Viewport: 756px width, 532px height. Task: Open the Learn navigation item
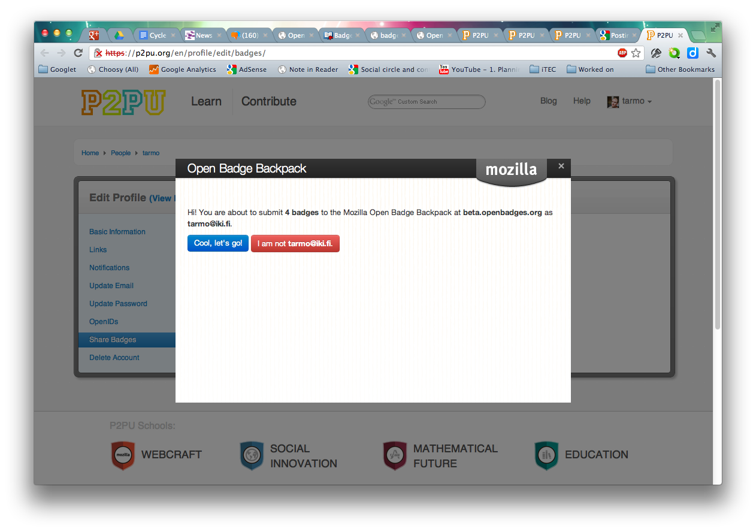click(206, 101)
